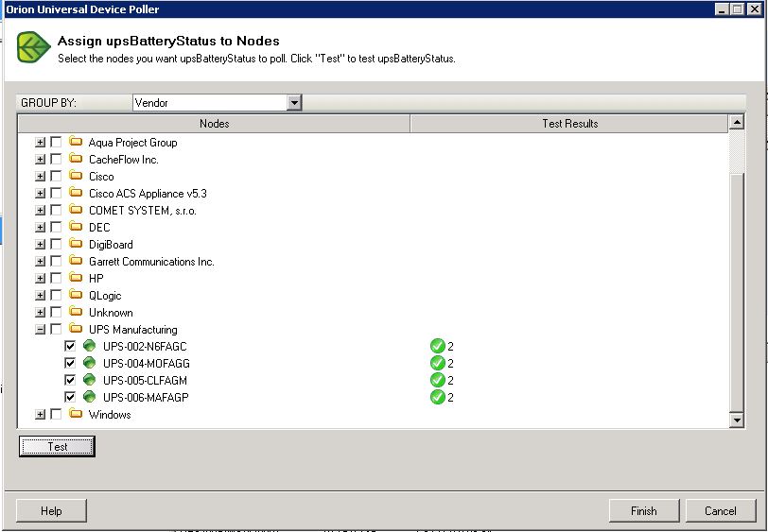
Task: Click the Cisco ACS Appliance v5.3 folder icon
Action: point(76,193)
